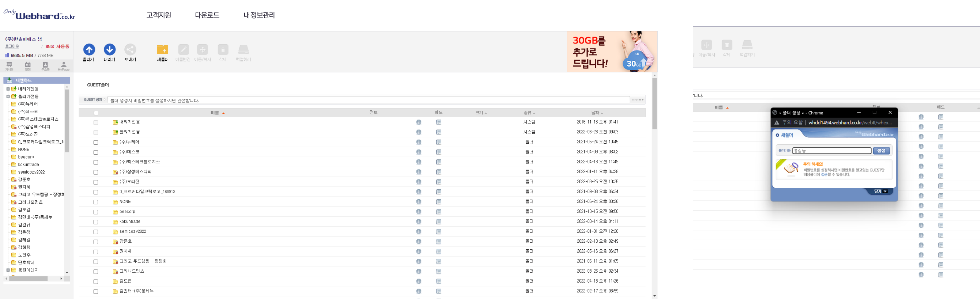This screenshot has width=980, height=299.
Task: Click the 올리기 upload icon
Action: tap(89, 49)
